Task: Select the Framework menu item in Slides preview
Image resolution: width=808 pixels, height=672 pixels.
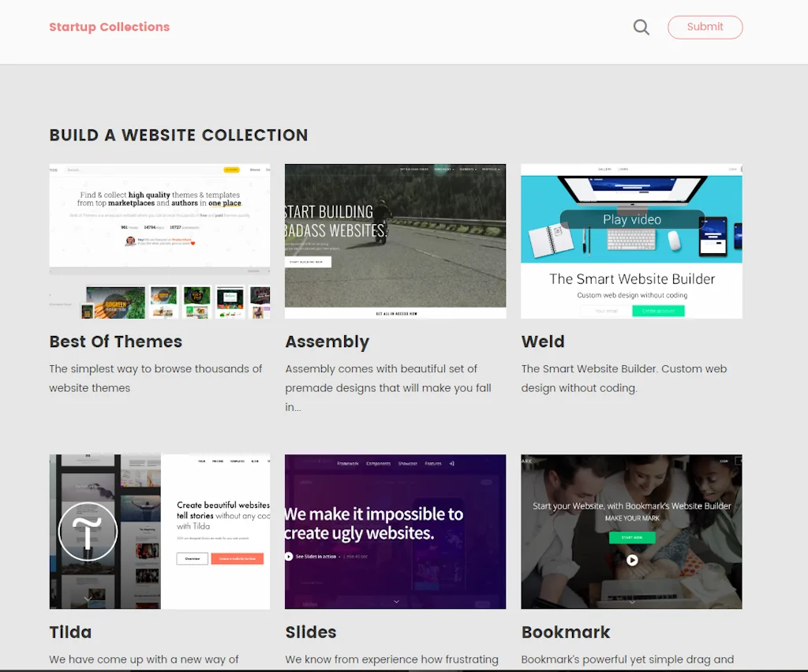Action: click(348, 464)
